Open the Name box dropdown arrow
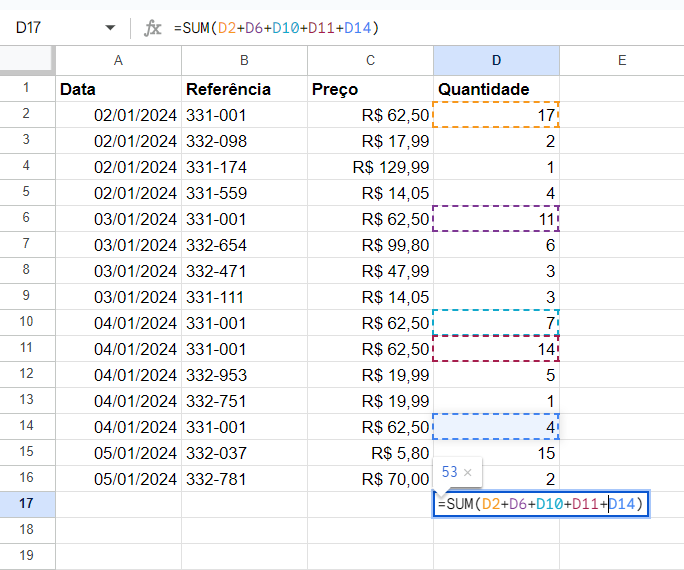Screen dimensions: 684x570 point(110,28)
